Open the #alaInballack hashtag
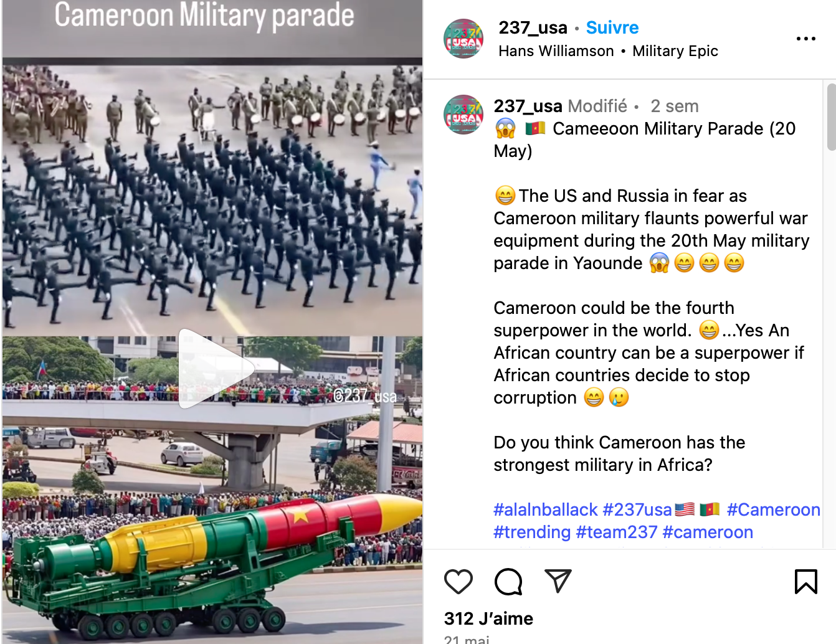This screenshot has height=644, width=836. pyautogui.click(x=546, y=509)
